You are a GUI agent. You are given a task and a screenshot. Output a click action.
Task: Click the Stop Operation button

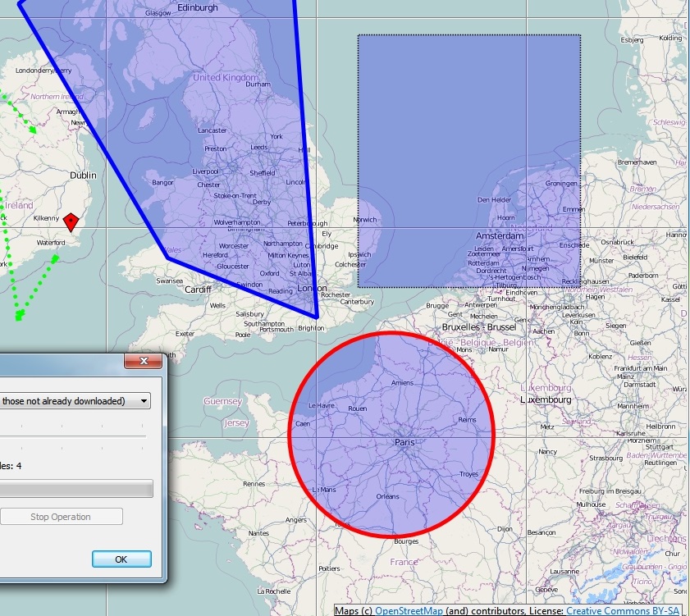[x=61, y=517]
